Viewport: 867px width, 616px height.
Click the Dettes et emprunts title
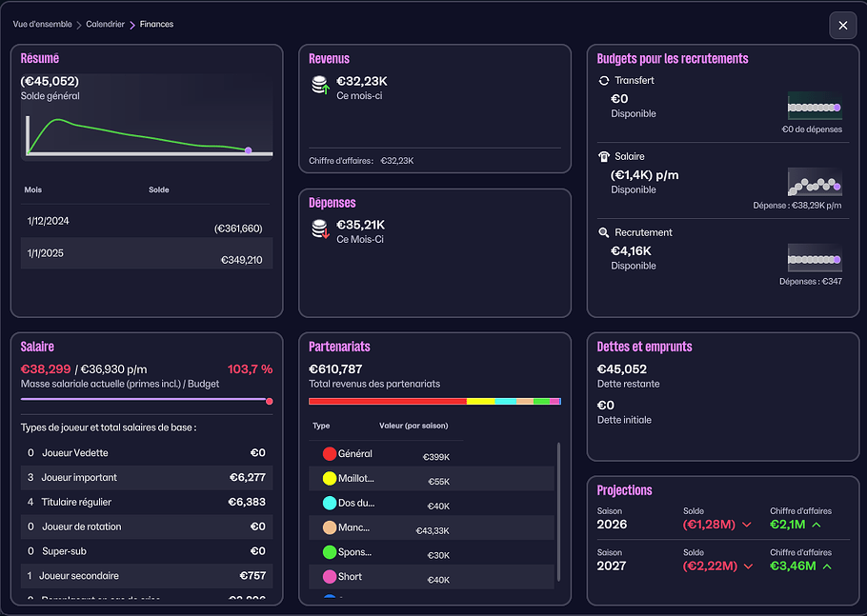pyautogui.click(x=644, y=347)
